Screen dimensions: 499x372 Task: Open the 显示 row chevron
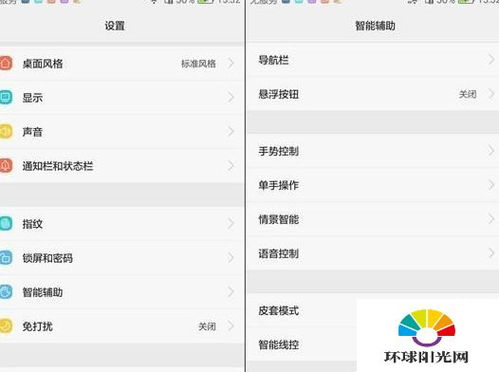click(231, 98)
